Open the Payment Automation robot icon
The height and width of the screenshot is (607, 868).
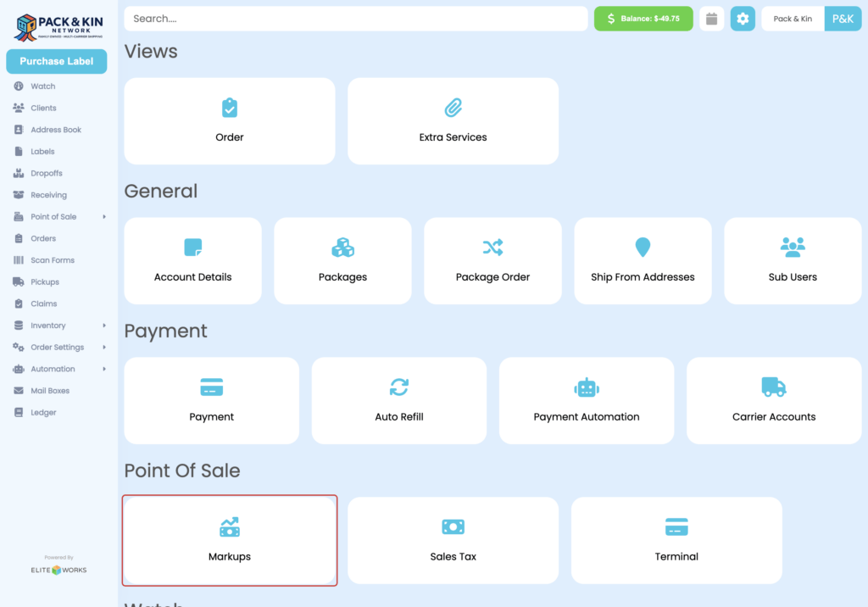click(586, 386)
